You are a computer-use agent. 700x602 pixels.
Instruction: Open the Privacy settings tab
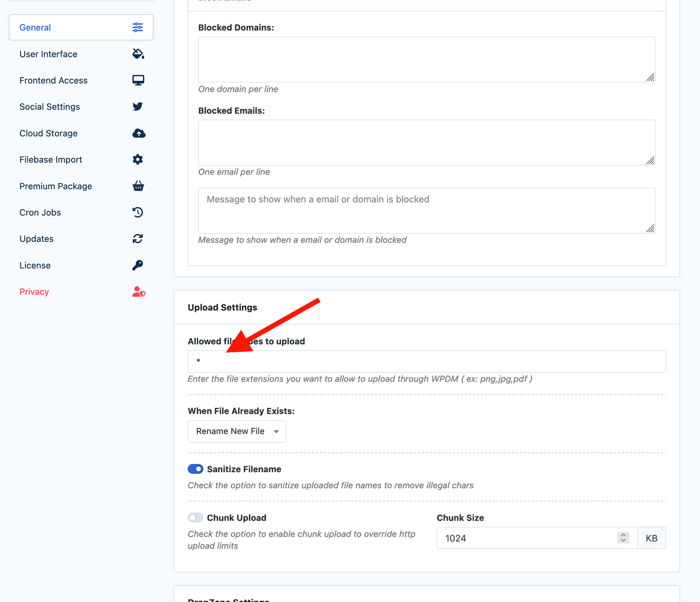[x=81, y=291]
